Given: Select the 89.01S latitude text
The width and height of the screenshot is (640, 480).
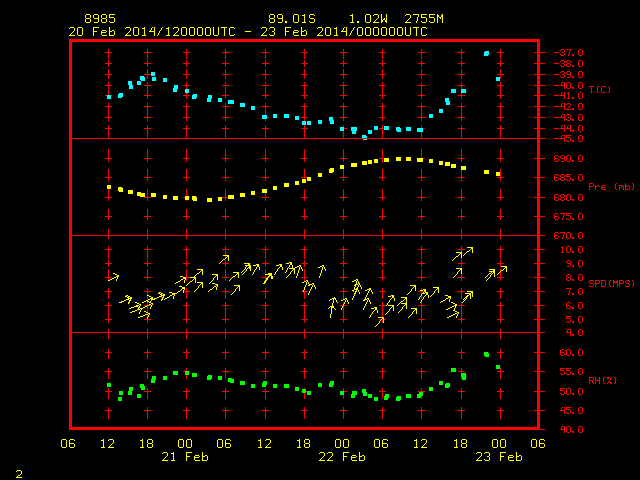Looking at the screenshot, I should coord(292,19).
